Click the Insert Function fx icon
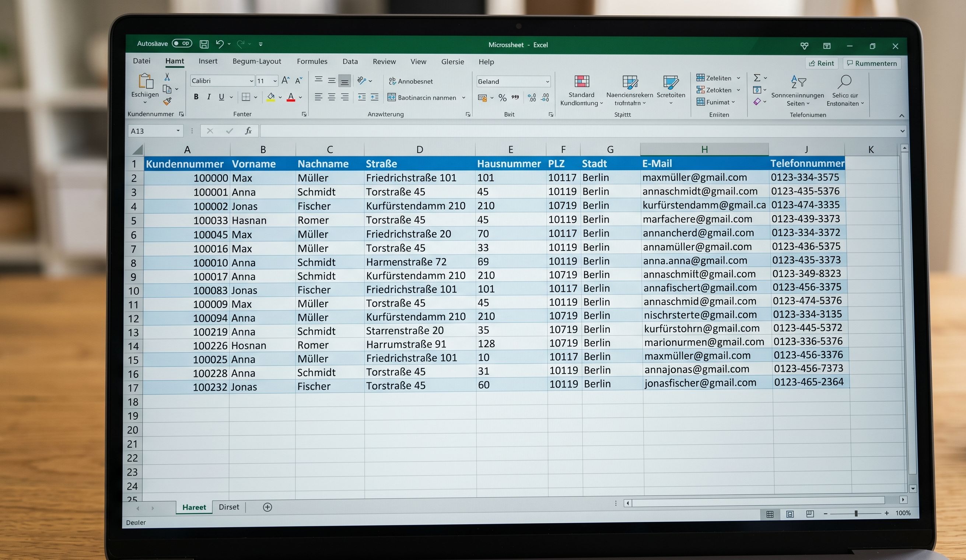 click(x=248, y=131)
